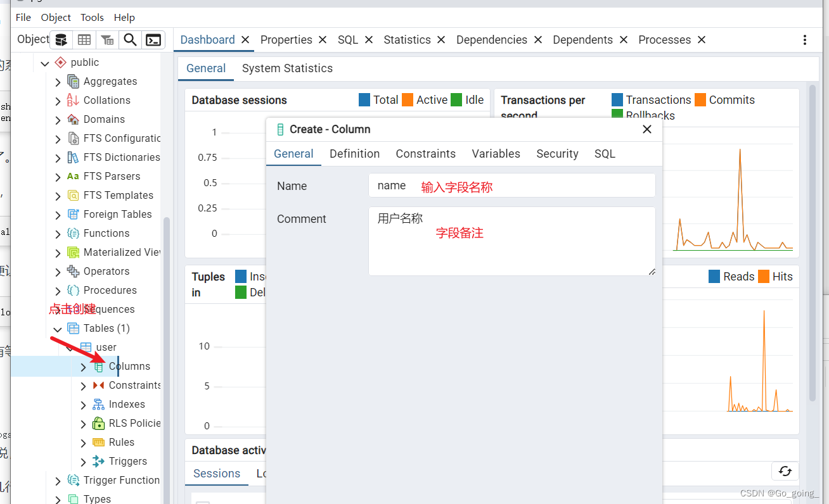Open the Help menu
The image size is (829, 504).
point(124,17)
